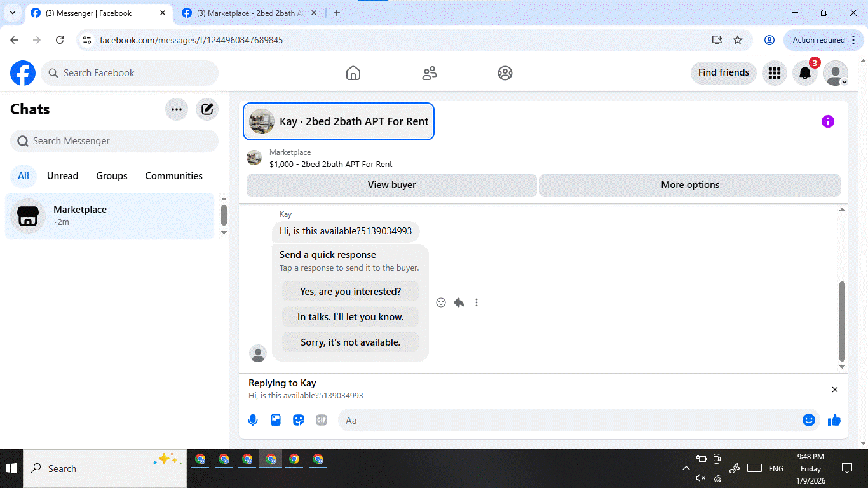Click Kay's message 'Hi, is this available?5139034993'
This screenshot has width=868, height=488.
346,231
